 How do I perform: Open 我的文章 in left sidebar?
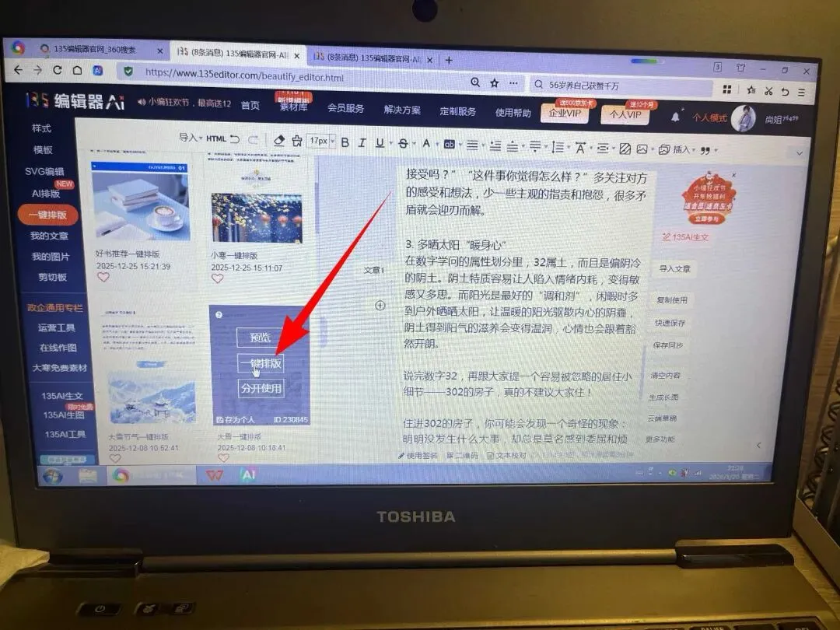click(49, 236)
